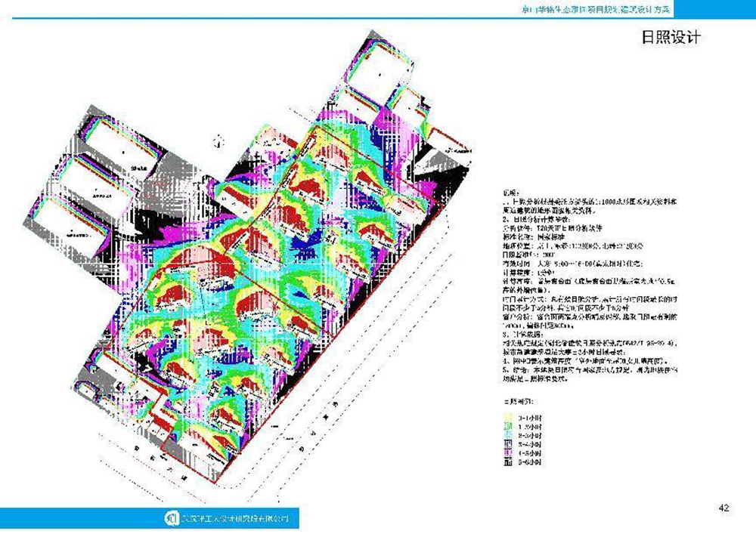Click page number 42
Image resolution: width=756 pixels, height=534 pixels.
[x=723, y=508]
